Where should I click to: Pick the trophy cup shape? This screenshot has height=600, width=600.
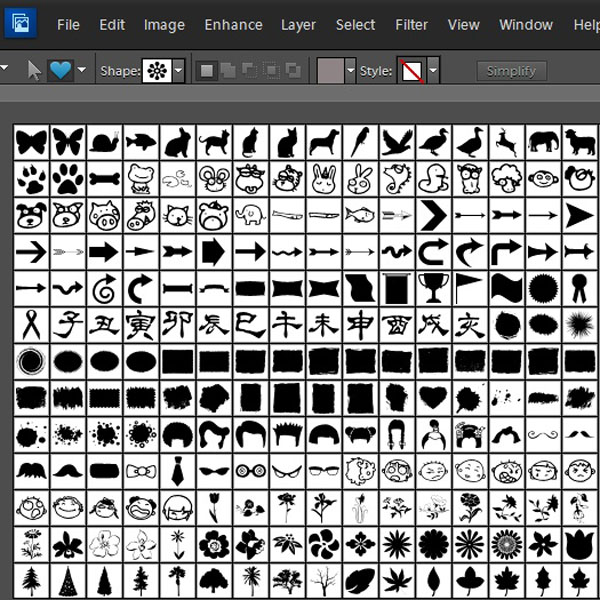[x=433, y=288]
